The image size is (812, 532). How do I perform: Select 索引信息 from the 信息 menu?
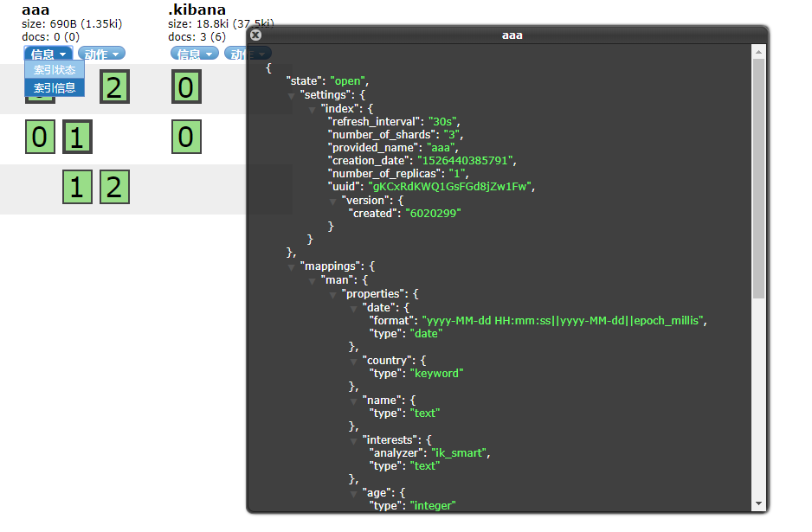[55, 87]
